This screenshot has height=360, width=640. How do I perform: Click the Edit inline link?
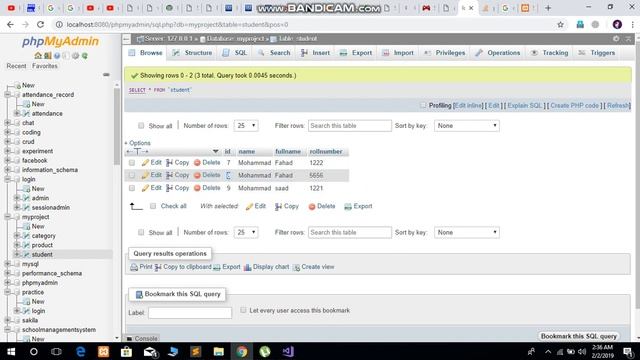click(x=468, y=106)
